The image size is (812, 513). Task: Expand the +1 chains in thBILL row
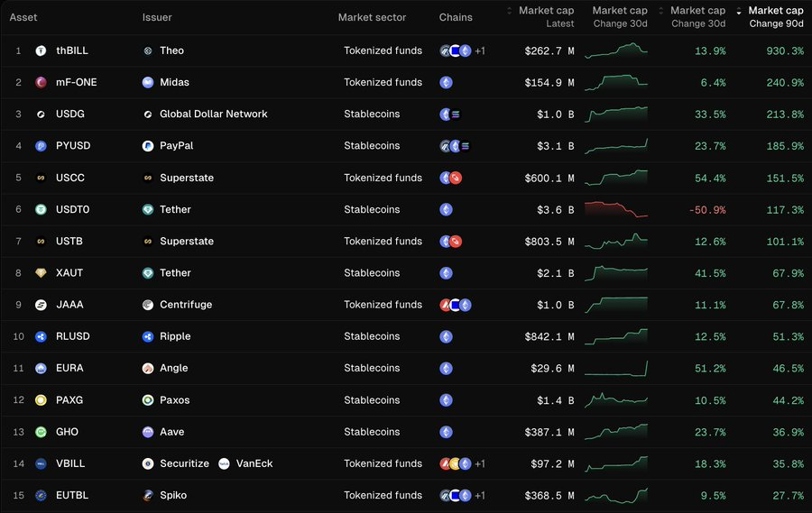coord(480,50)
